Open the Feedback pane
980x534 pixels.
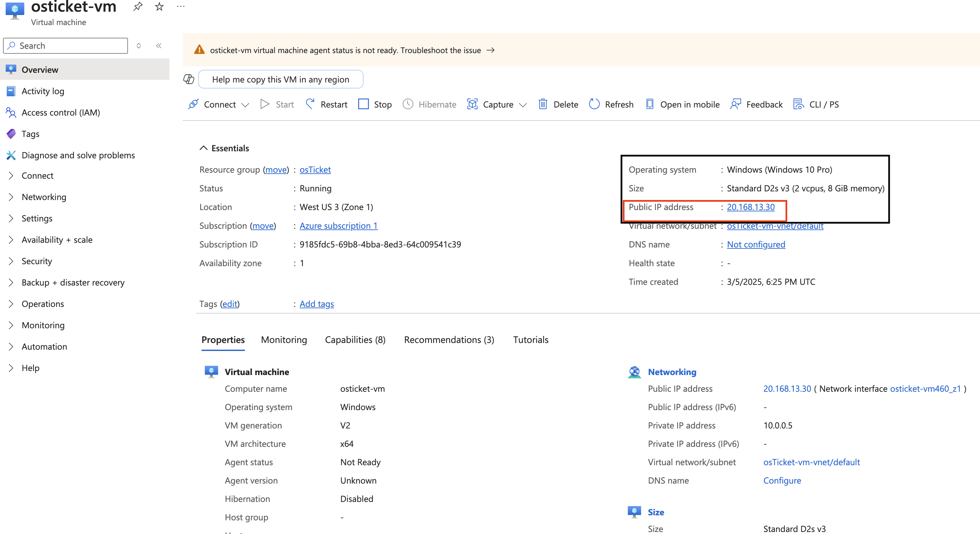(x=756, y=104)
